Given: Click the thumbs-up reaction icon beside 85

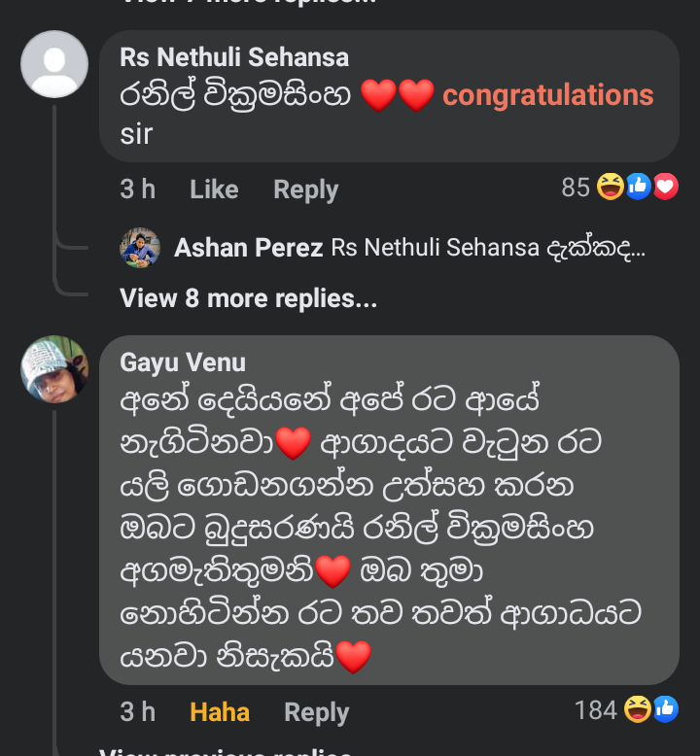Looking at the screenshot, I should pos(638,187).
